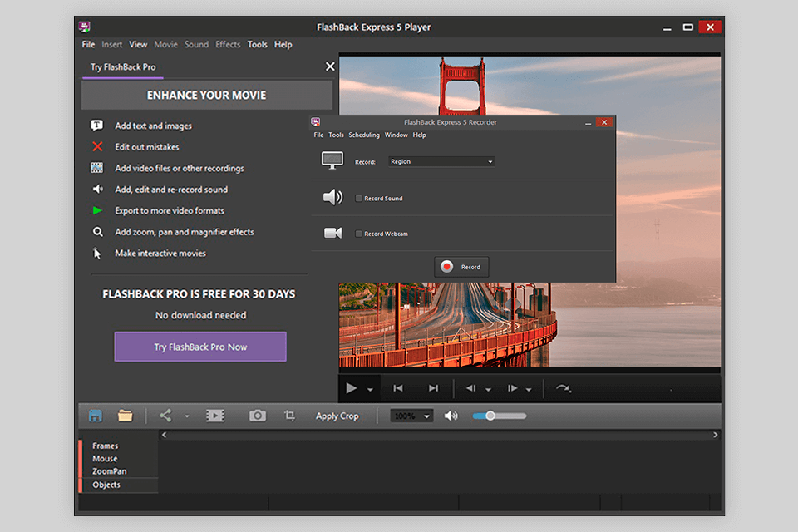Viewport: 798px width, 532px height.
Task: Open the Player Help menu
Action: point(283,44)
